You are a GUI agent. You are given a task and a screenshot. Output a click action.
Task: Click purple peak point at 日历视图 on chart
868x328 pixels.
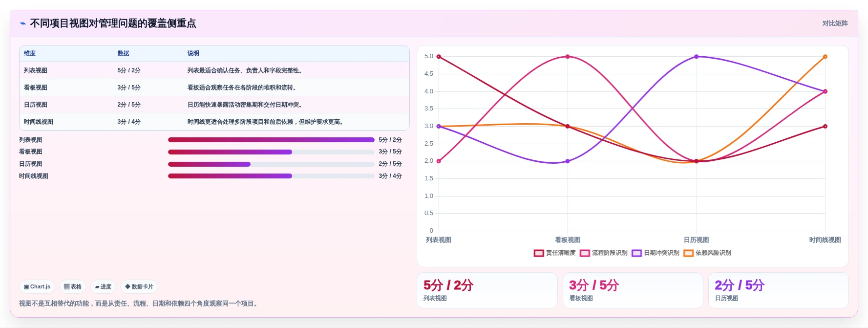tap(697, 57)
